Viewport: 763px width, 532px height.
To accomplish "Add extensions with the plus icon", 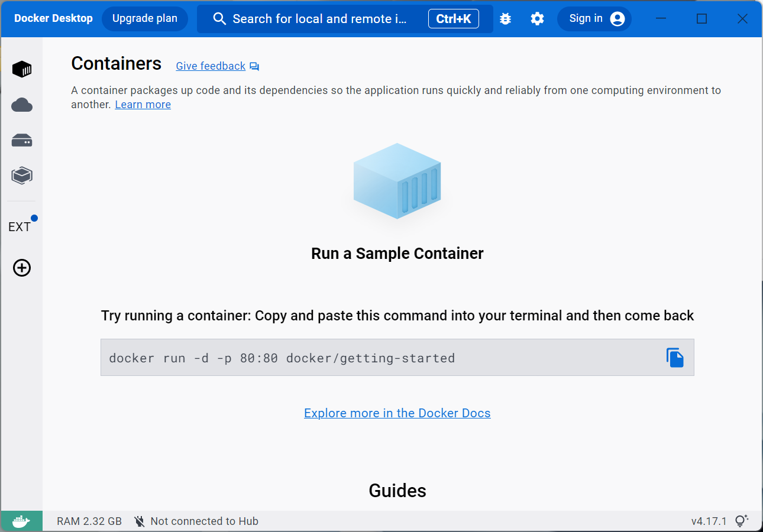I will coord(22,268).
